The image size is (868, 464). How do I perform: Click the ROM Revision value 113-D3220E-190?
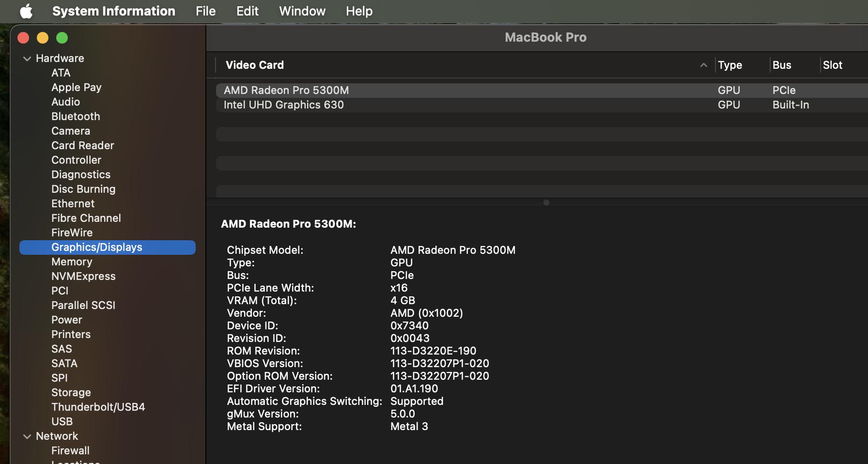pos(433,351)
